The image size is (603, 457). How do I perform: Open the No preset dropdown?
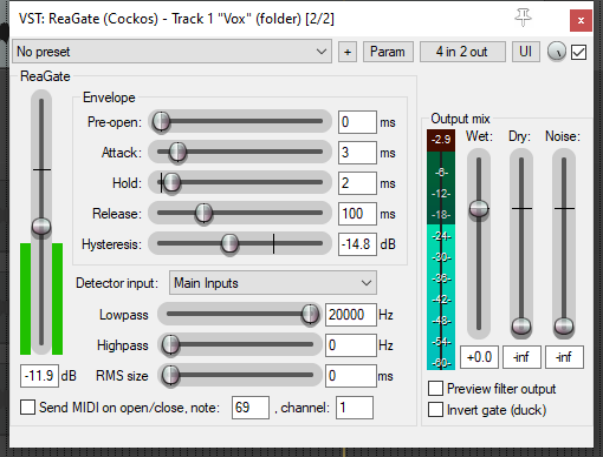(172, 52)
